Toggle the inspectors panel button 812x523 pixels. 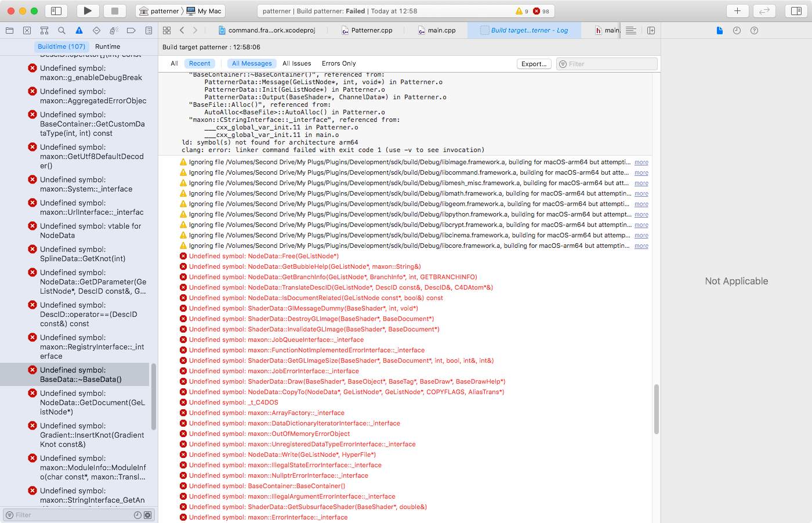(x=796, y=11)
